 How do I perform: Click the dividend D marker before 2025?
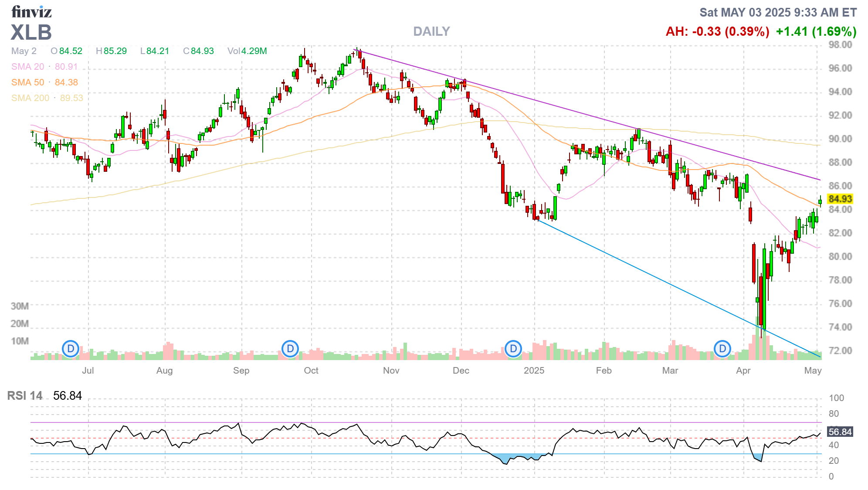(513, 349)
